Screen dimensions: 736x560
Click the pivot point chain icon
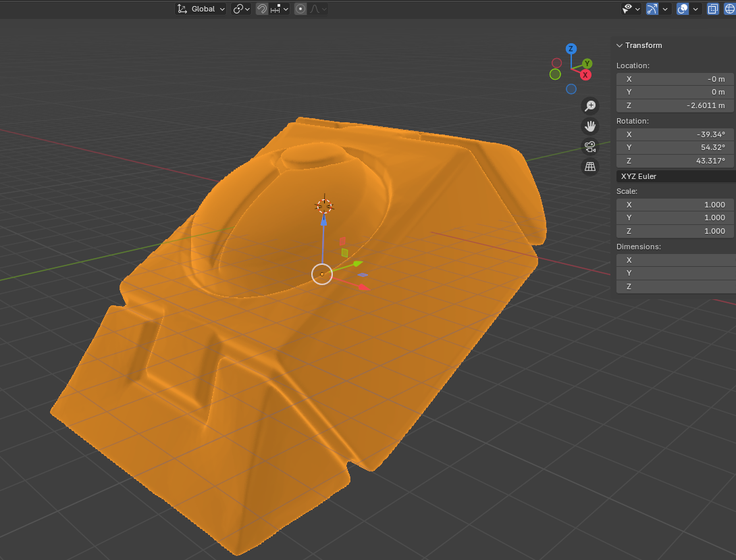coord(238,9)
